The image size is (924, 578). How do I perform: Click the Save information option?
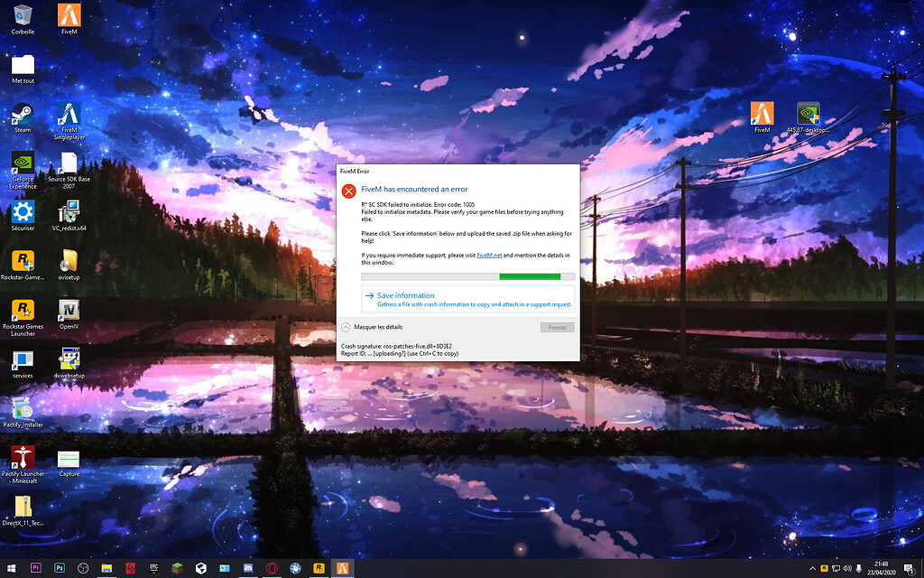click(x=406, y=295)
